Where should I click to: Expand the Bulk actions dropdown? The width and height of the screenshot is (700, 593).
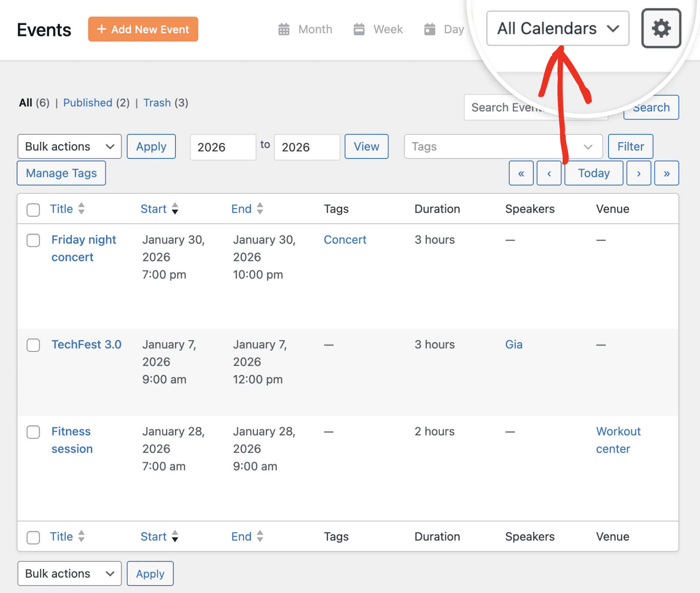[x=69, y=146]
